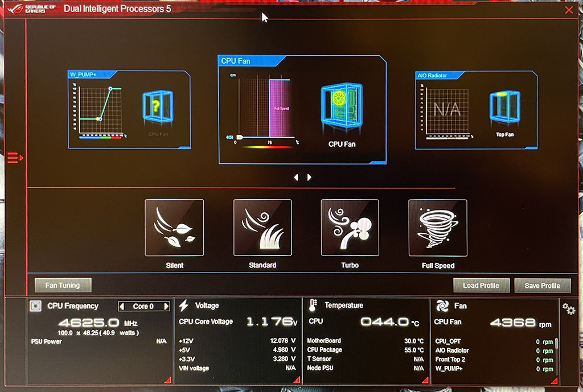Select the Standard fan mode icon

(x=262, y=228)
